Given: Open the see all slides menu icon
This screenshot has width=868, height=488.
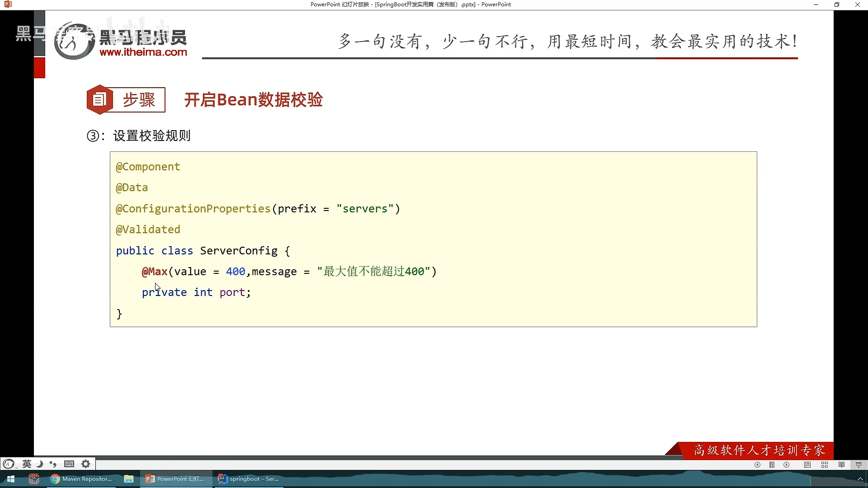Looking at the screenshot, I should tap(772, 465).
